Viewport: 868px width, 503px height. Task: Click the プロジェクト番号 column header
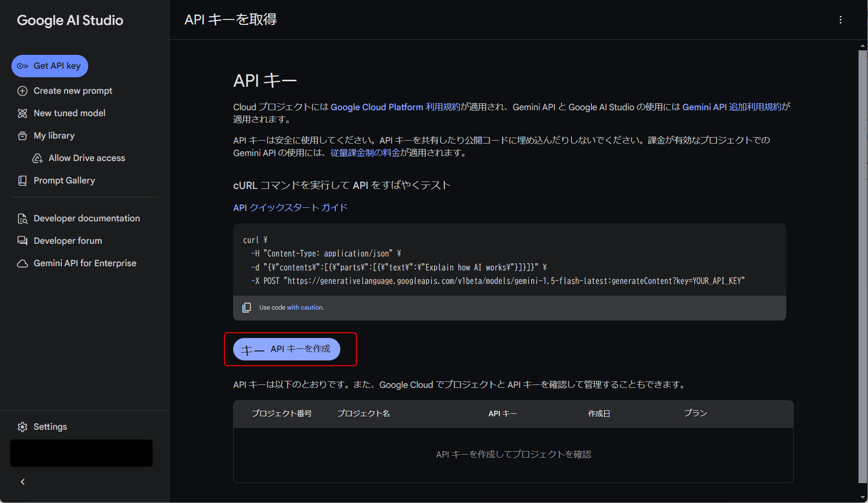282,414
